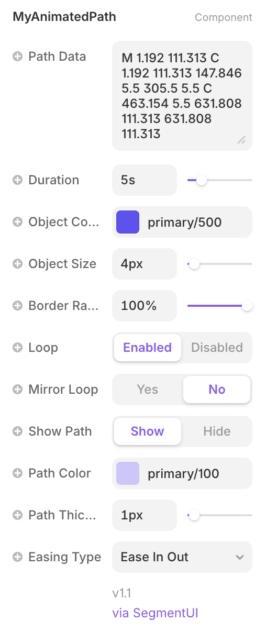Click the Component label in the header
Screen dimensions: 266x644
[224, 18]
